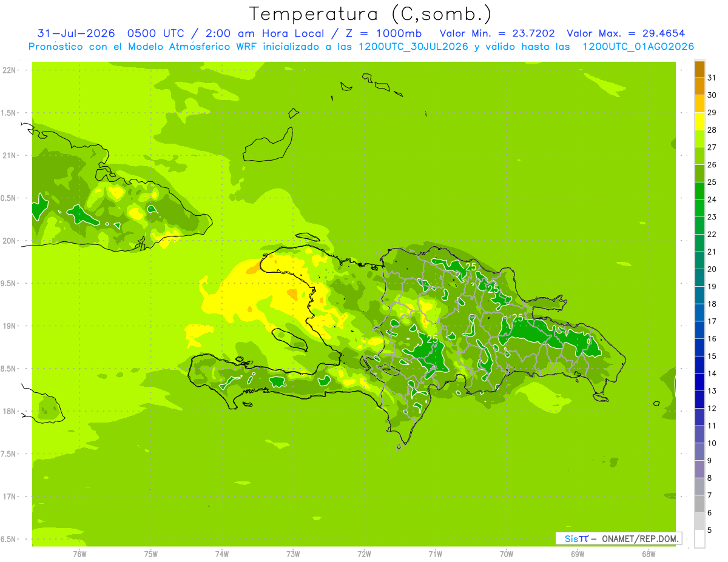Click the "22N" latitude axis label

click(9, 70)
